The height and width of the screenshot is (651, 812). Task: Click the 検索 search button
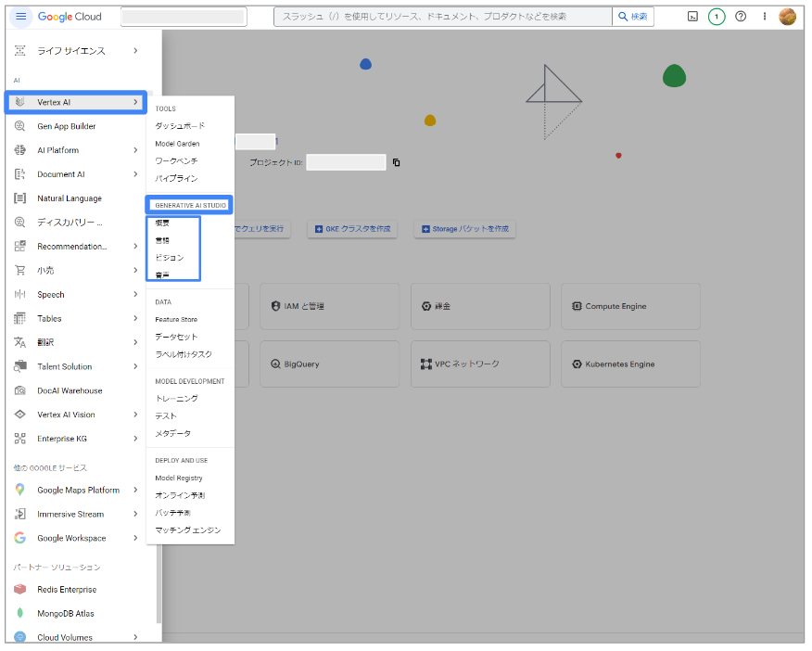[634, 16]
